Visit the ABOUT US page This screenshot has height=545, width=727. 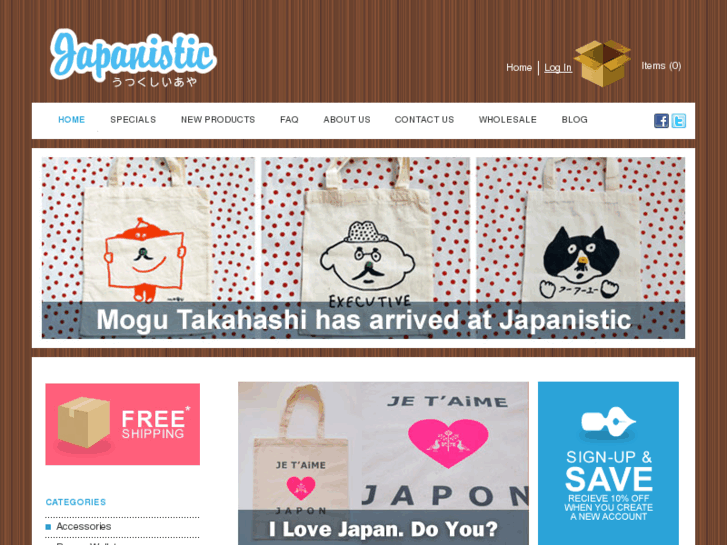tap(347, 120)
